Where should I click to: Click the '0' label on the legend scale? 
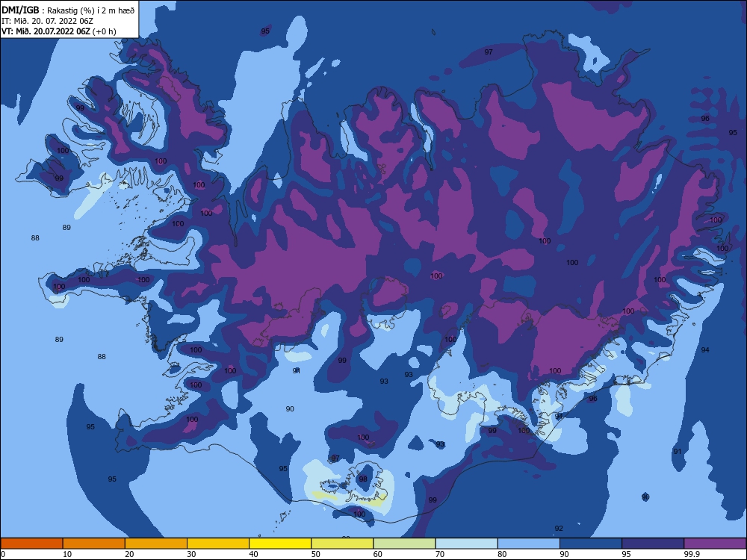click(3, 554)
